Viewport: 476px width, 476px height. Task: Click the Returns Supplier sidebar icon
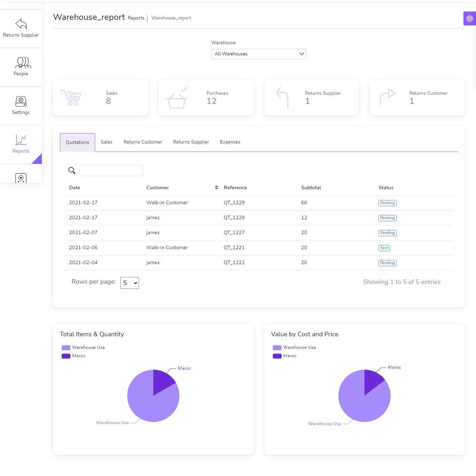21,24
